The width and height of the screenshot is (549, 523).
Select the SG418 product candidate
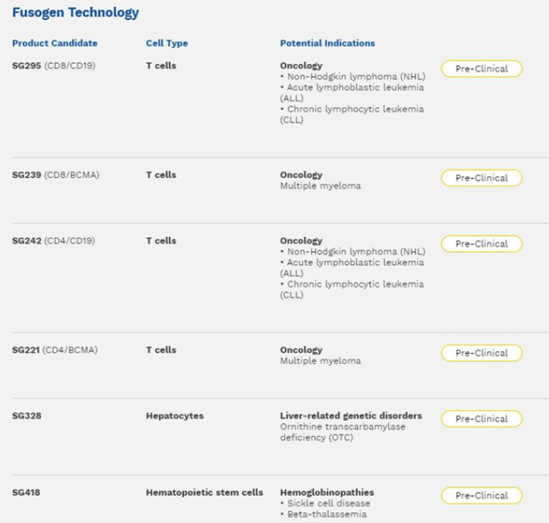(x=26, y=493)
